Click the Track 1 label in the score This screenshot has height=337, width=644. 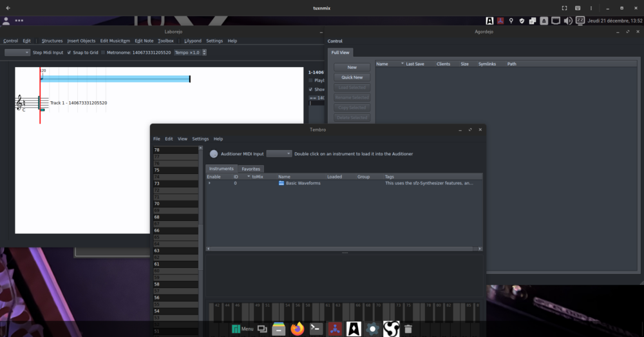pos(79,102)
